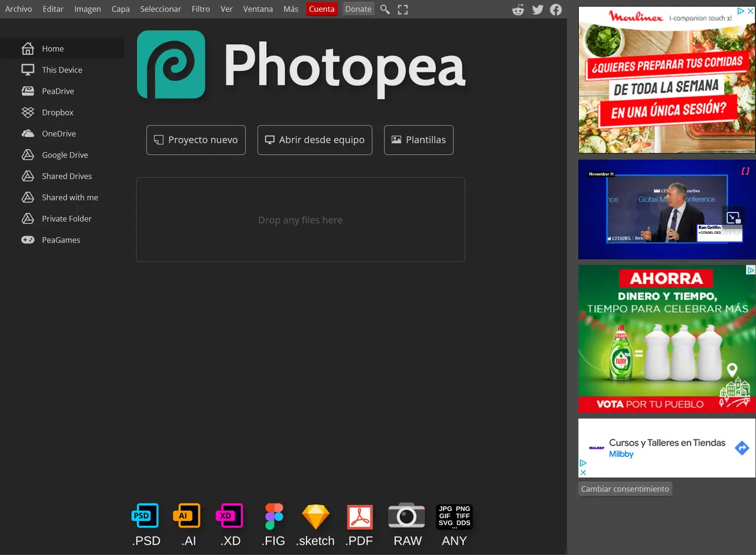Click the blue arrow on Milbby ad
The height and width of the screenshot is (555, 756).
click(x=742, y=448)
